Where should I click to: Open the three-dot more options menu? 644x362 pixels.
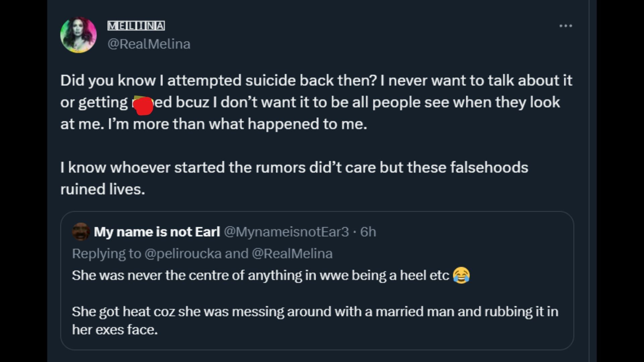pos(566,26)
